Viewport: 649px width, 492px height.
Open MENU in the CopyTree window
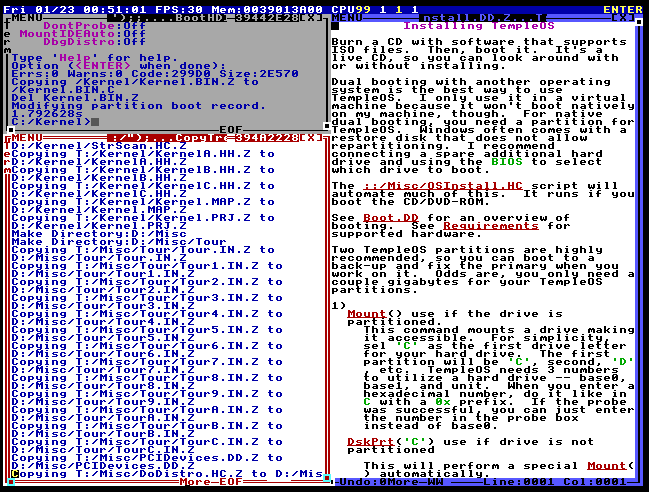(27, 138)
